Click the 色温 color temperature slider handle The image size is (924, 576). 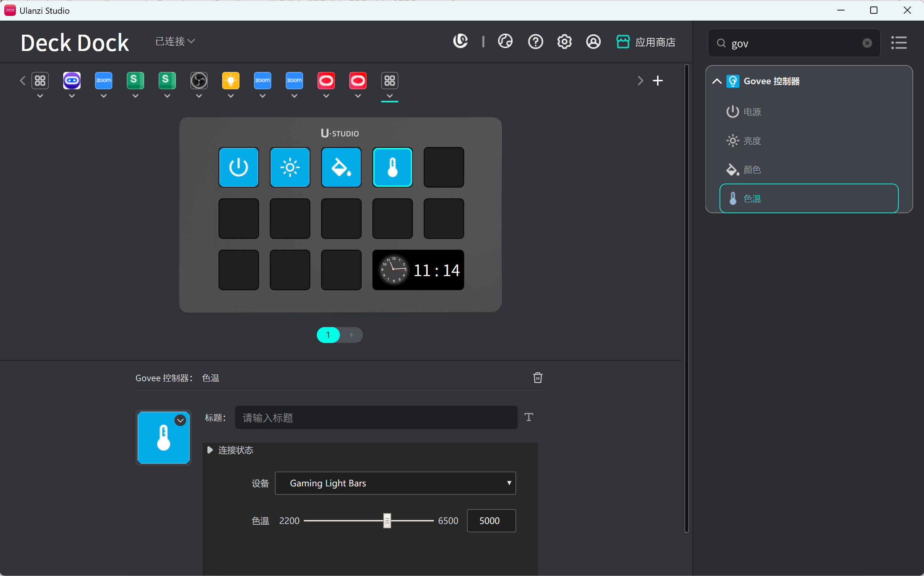click(x=387, y=520)
